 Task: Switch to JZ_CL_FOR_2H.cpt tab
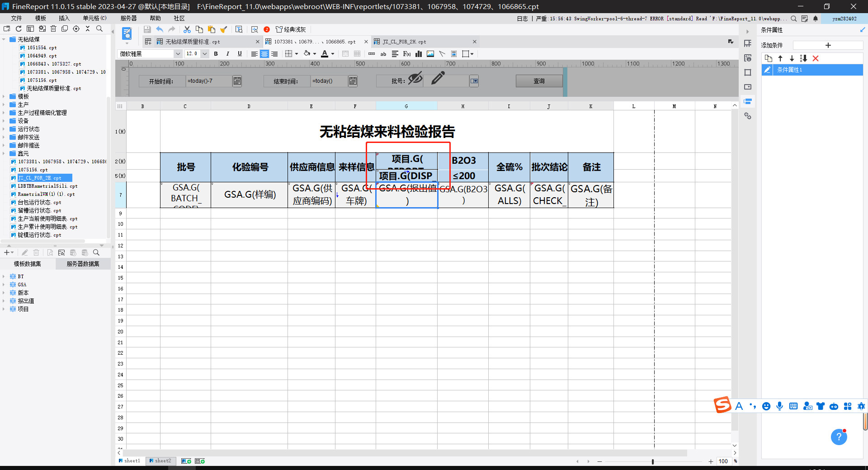click(x=404, y=42)
